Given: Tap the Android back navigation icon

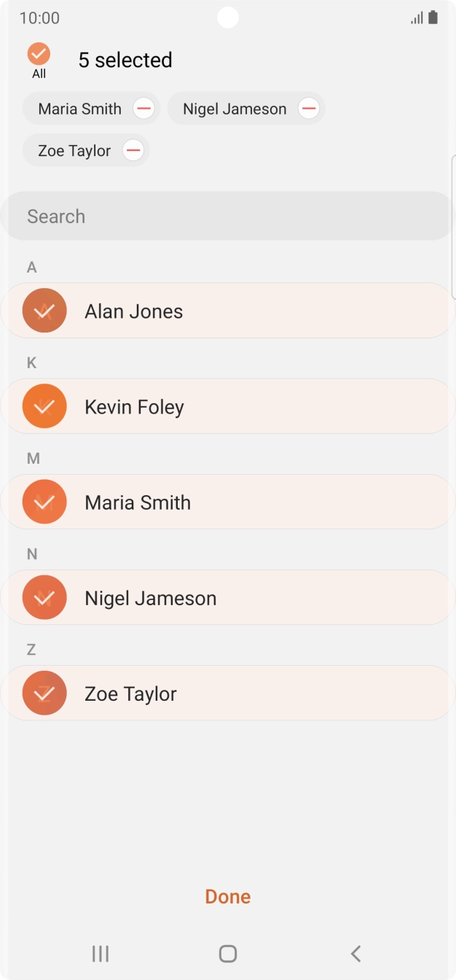Looking at the screenshot, I should pyautogui.click(x=355, y=953).
